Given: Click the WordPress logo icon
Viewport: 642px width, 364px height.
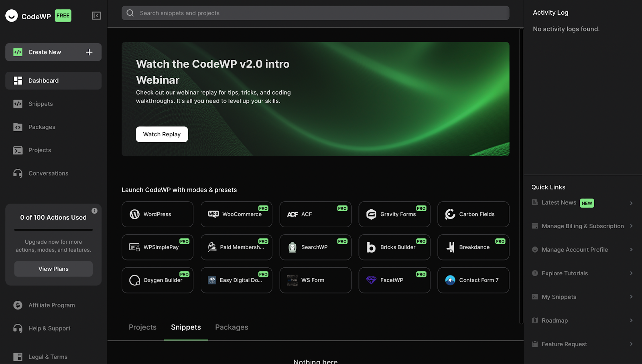Looking at the screenshot, I should click(135, 214).
